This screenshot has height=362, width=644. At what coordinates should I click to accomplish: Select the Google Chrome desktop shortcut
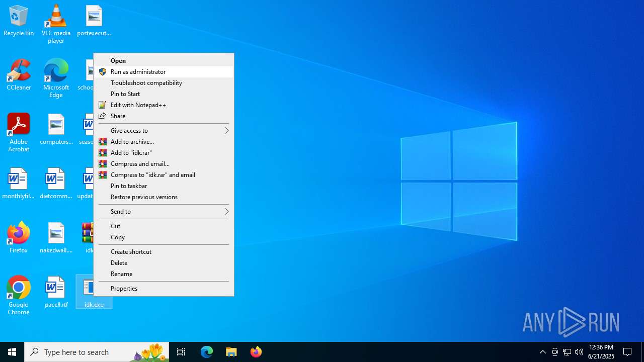point(19,296)
